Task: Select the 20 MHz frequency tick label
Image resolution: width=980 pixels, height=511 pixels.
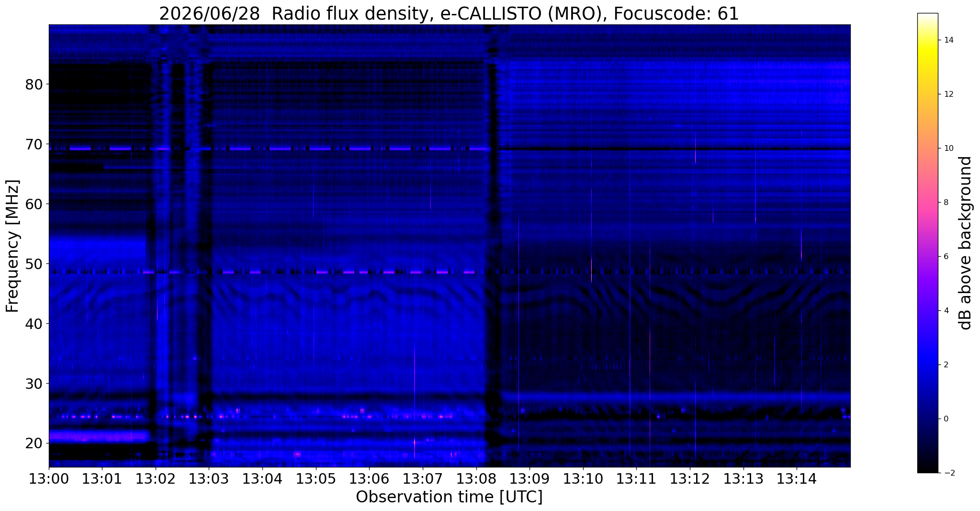Action: (x=34, y=443)
